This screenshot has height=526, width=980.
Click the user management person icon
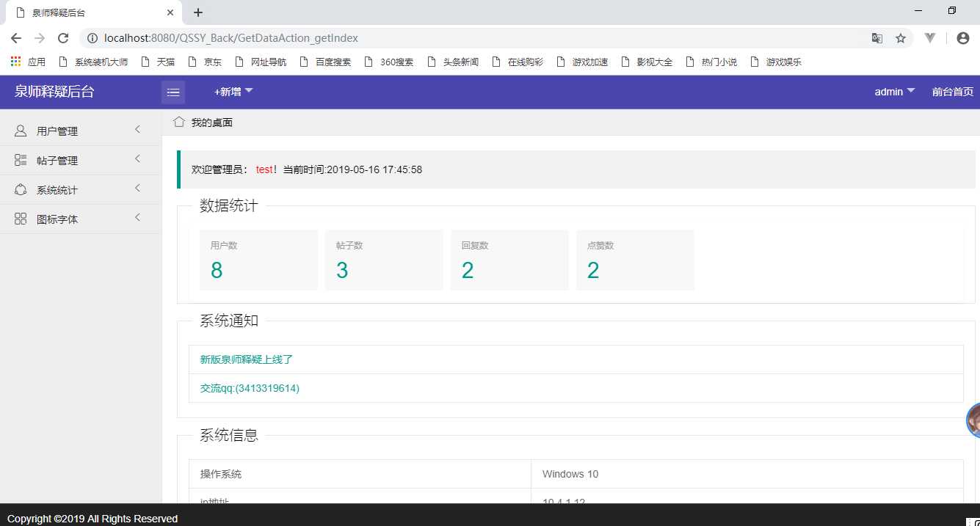21,131
